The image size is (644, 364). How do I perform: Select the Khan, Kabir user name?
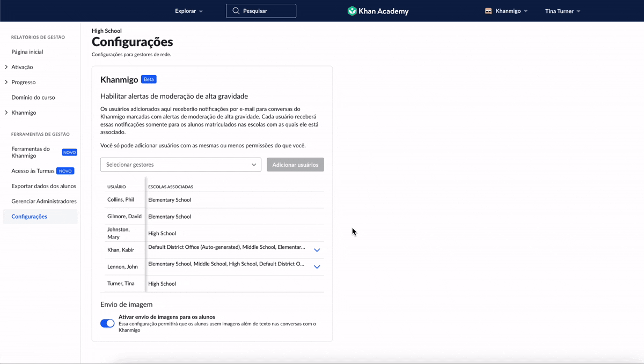[121, 250]
